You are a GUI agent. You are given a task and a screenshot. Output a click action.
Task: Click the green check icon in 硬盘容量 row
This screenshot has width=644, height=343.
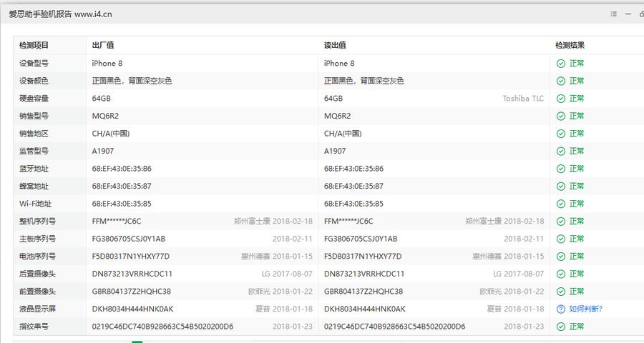[560, 99]
